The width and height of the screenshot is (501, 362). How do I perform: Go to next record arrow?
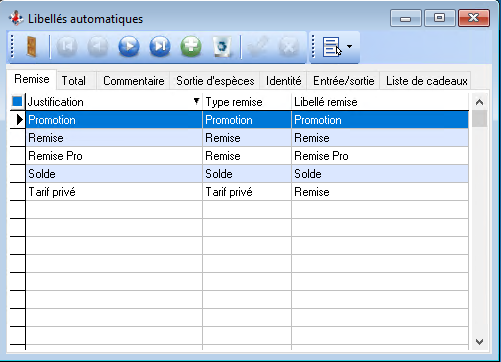129,46
